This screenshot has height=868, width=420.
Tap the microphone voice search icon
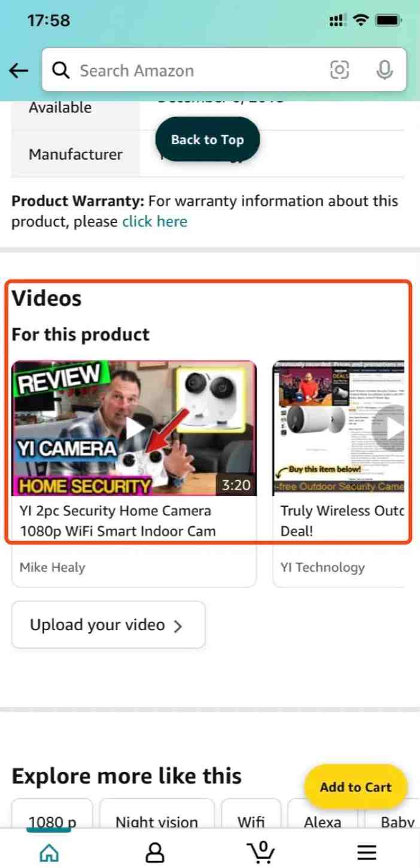(x=384, y=71)
